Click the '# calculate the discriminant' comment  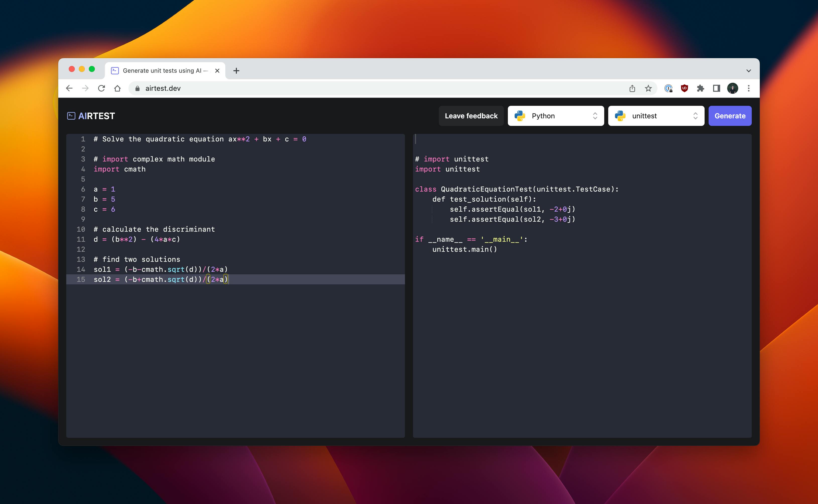pyautogui.click(x=154, y=229)
